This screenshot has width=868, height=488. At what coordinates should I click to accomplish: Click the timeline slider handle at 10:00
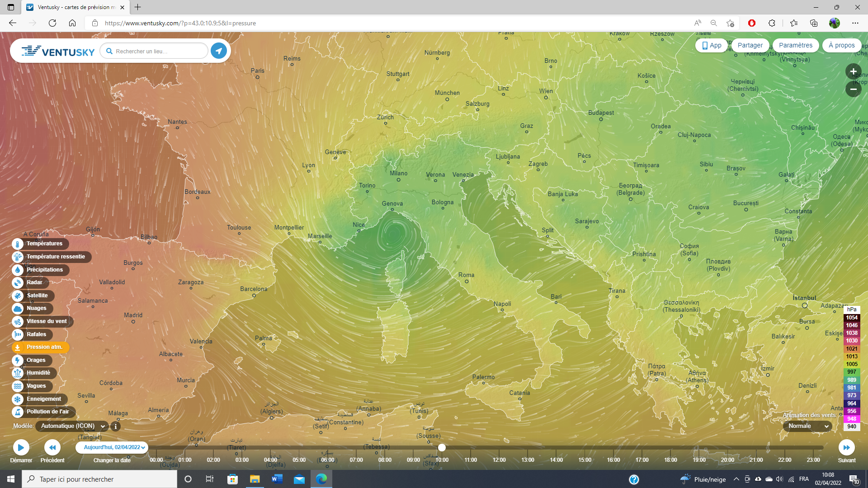click(442, 447)
